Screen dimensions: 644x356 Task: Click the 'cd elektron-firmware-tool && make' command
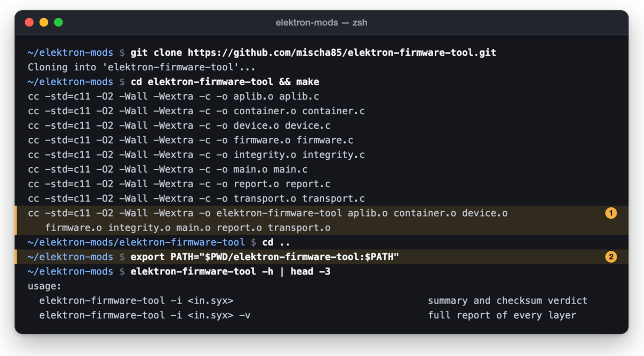click(x=224, y=82)
